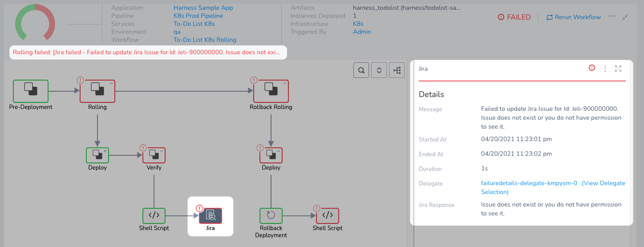Screen dimensions: 644x247
Task: Select the green Deploy step under Rolling
Action: [x=97, y=155]
